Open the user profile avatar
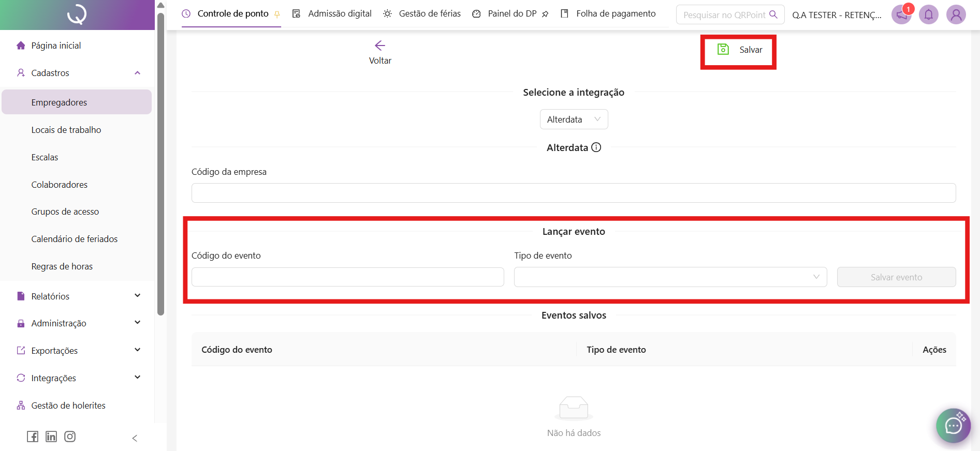This screenshot has width=980, height=451. (x=956, y=14)
